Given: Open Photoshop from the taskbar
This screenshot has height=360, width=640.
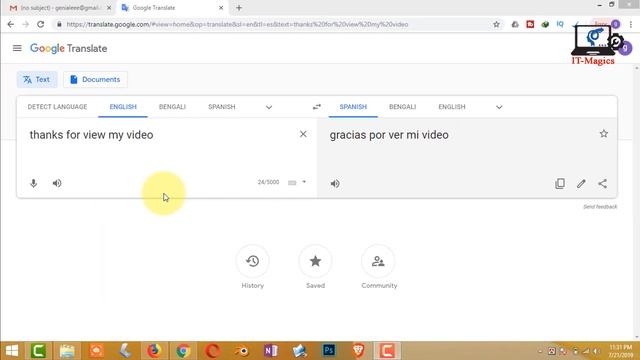Looking at the screenshot, I should (x=329, y=351).
